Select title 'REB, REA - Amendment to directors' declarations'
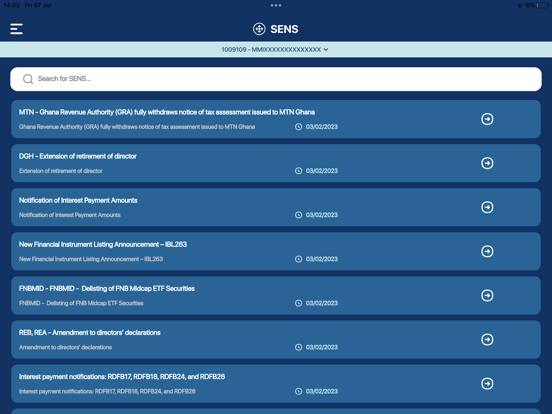Image resolution: width=552 pixels, height=414 pixels. click(x=90, y=333)
